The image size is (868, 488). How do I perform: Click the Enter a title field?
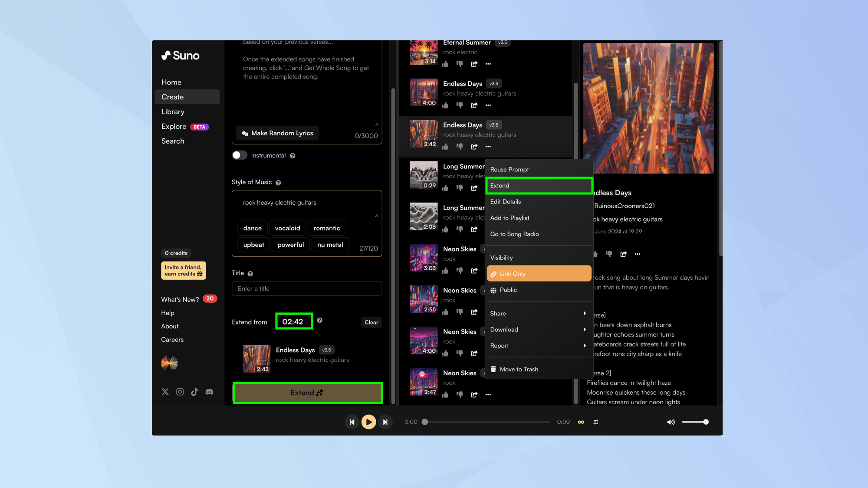point(306,288)
